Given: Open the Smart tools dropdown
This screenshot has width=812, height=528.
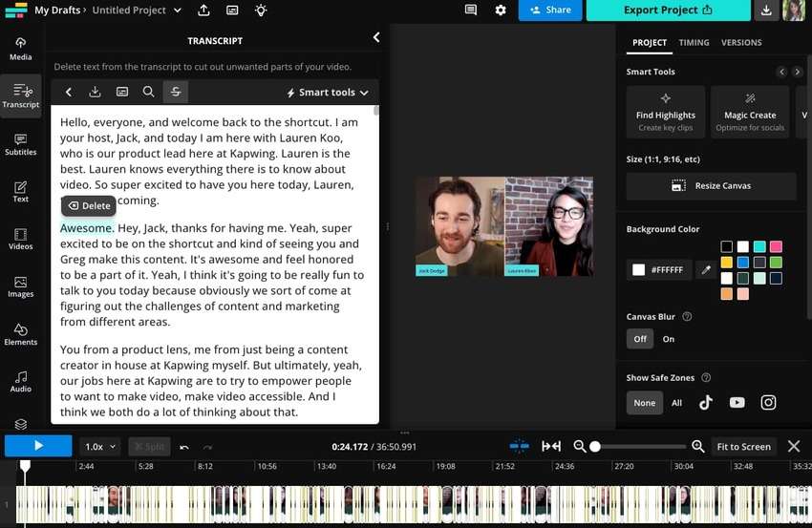Looking at the screenshot, I should (x=328, y=93).
